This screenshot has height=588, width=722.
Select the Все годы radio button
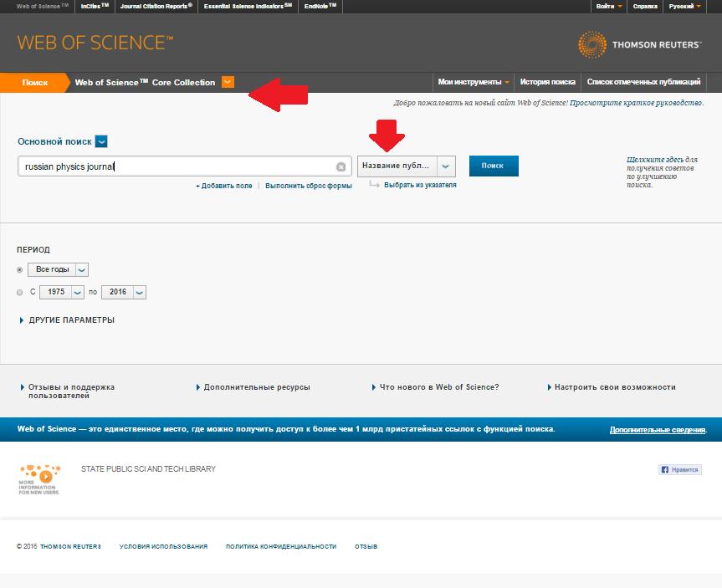pos(20,270)
